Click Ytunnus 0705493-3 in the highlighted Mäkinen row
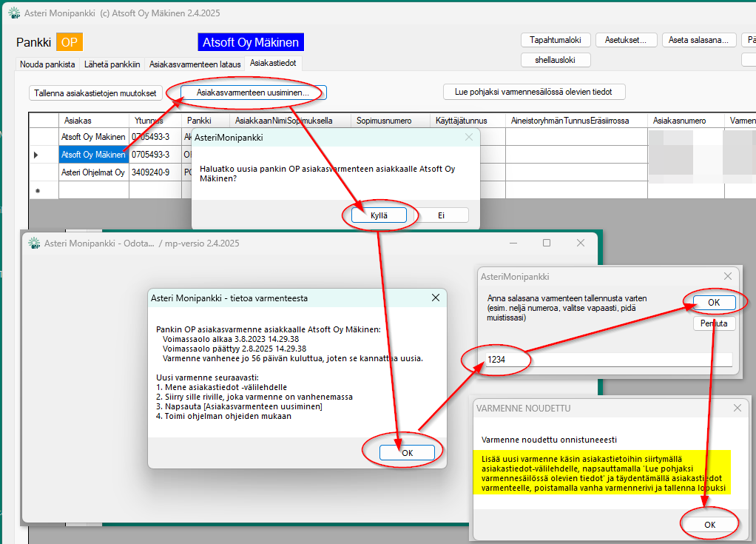The height and width of the screenshot is (544, 756). (155, 155)
